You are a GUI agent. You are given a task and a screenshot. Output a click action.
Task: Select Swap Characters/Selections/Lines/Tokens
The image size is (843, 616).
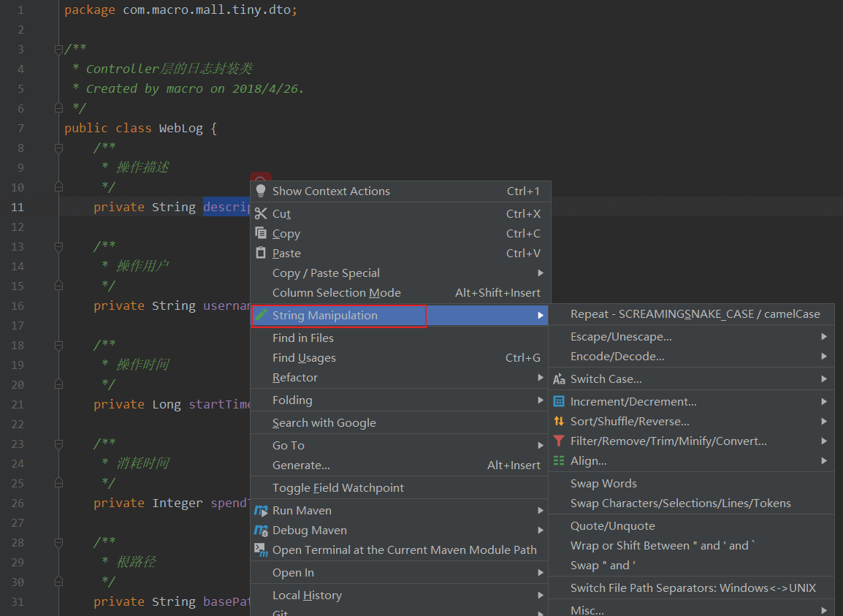[691, 503]
